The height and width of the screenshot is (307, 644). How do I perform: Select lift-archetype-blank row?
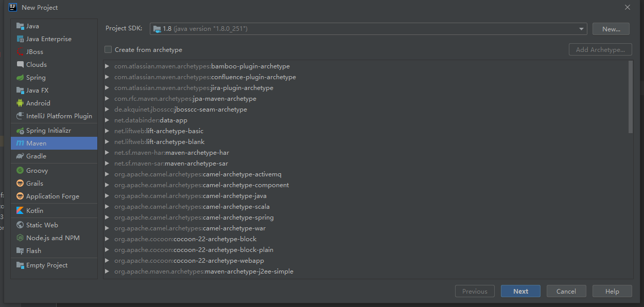(365, 142)
